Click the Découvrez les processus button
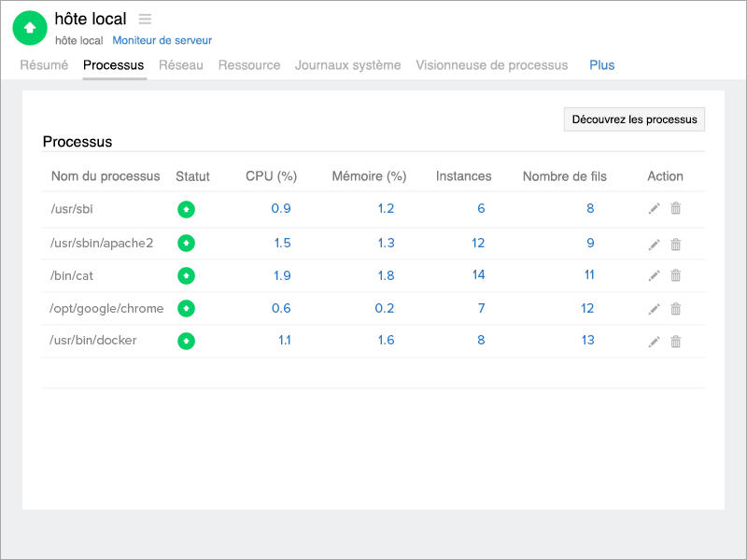This screenshot has height=560, width=747. pyautogui.click(x=634, y=119)
